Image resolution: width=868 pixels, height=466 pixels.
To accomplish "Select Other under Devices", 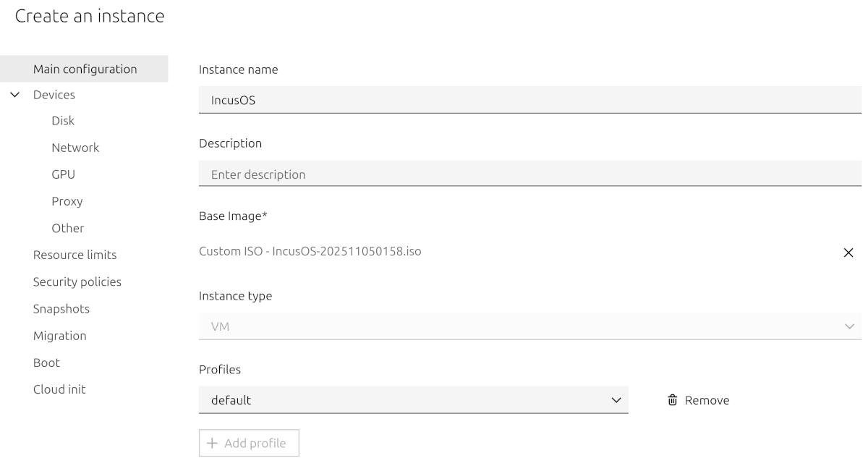I will pos(67,228).
